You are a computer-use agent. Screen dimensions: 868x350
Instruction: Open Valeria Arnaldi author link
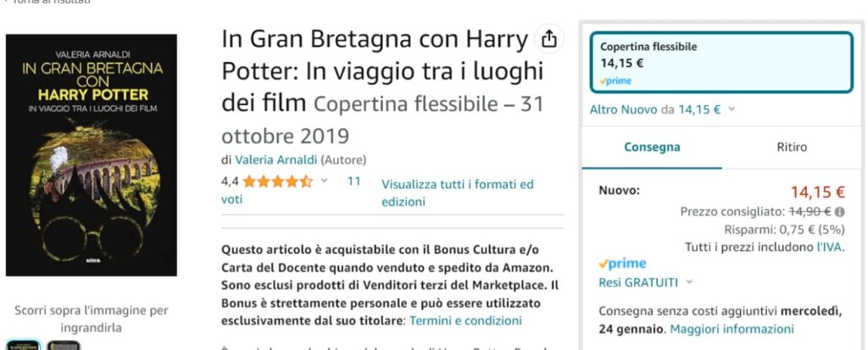coord(276,160)
